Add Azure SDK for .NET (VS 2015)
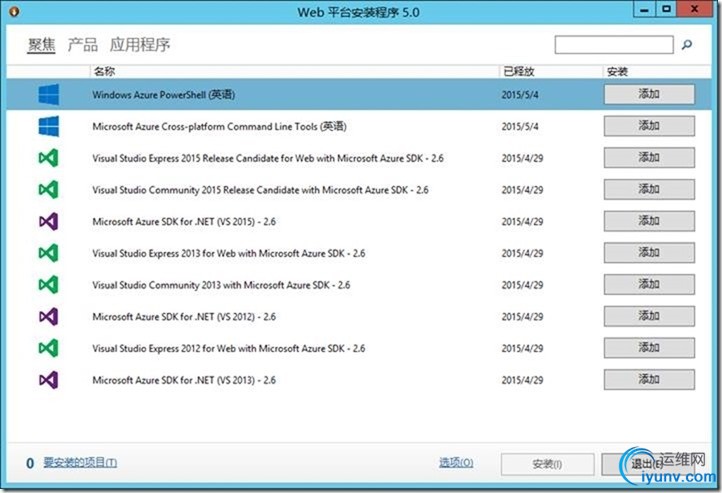The width and height of the screenshot is (722, 493). click(649, 221)
